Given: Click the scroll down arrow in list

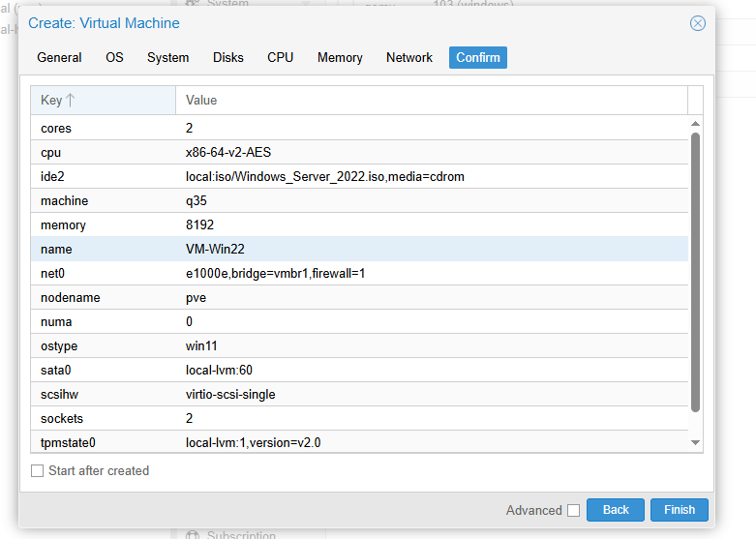Looking at the screenshot, I should pyautogui.click(x=695, y=442).
